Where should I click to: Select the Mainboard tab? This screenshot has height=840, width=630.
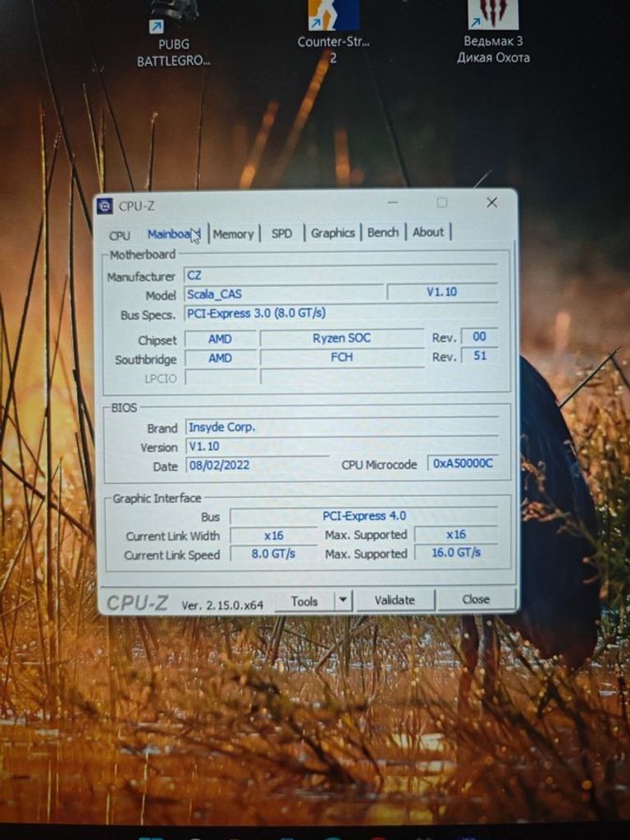pos(173,234)
